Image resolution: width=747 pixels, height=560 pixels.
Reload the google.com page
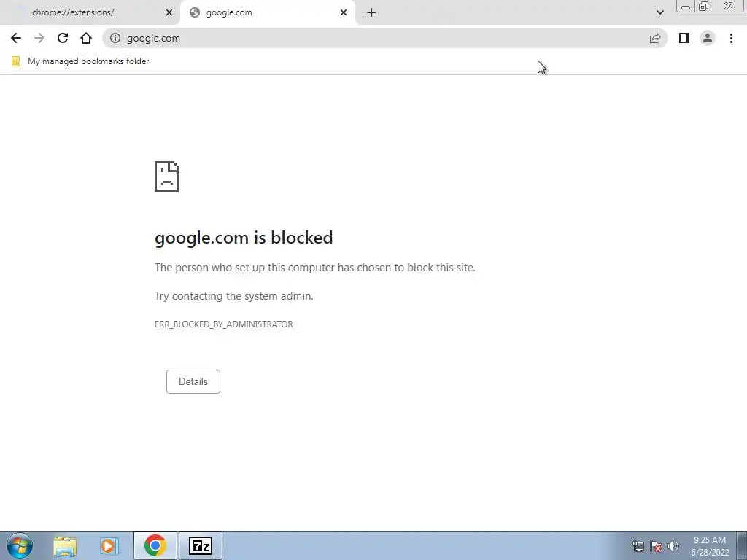[x=63, y=38]
